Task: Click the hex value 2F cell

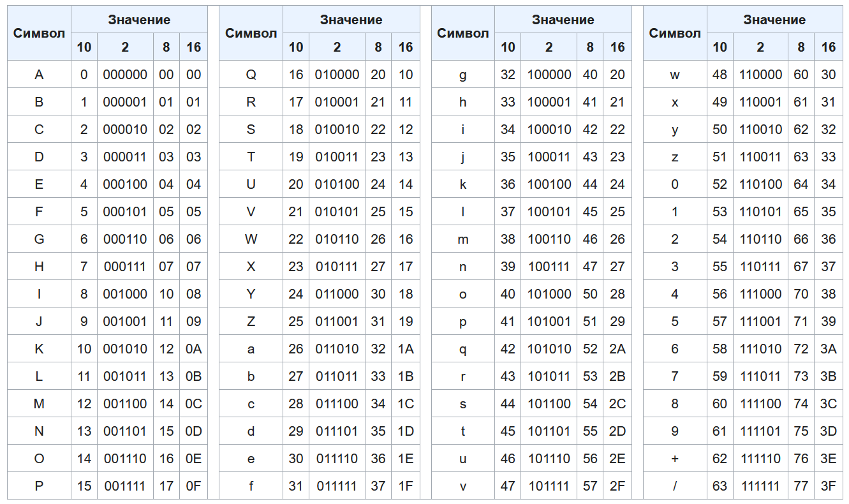Action: pos(617,486)
